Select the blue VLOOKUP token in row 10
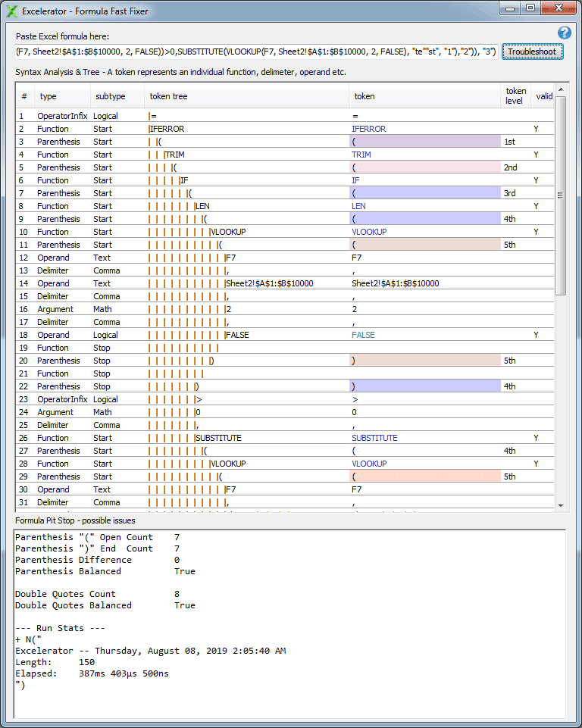The image size is (582, 728). pyautogui.click(x=369, y=232)
